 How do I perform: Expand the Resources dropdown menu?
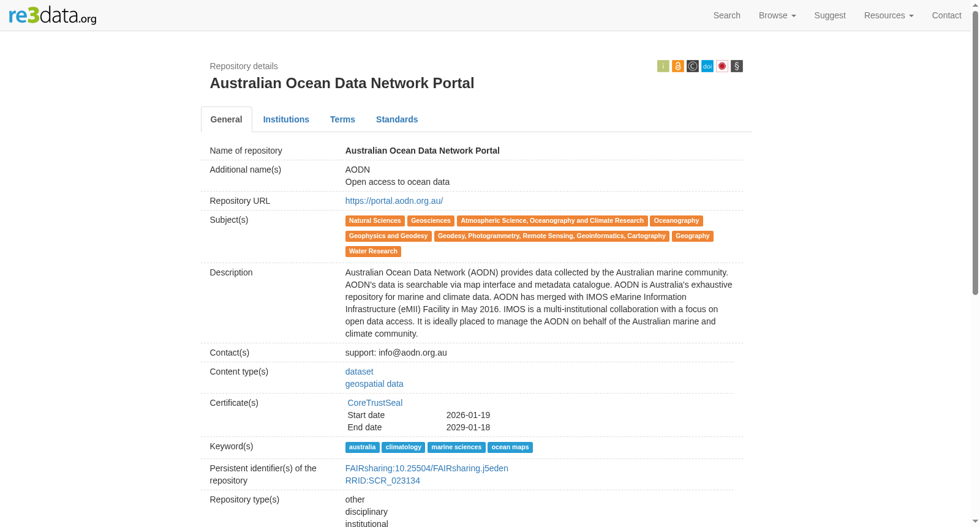(889, 15)
